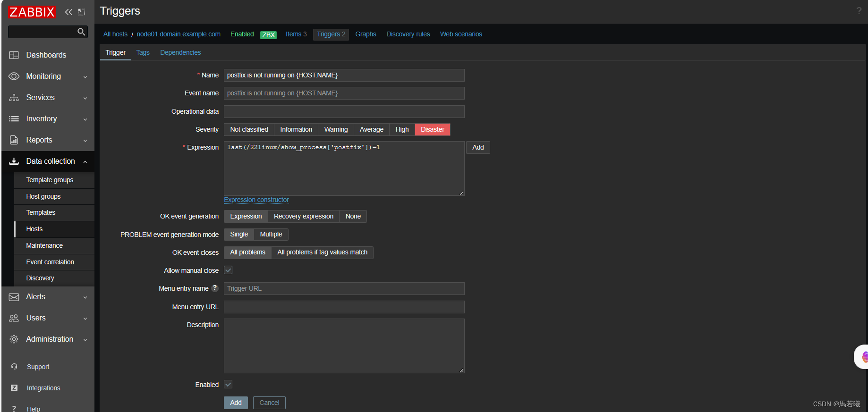
Task: Expand the Users menu chevron
Action: 85,319
